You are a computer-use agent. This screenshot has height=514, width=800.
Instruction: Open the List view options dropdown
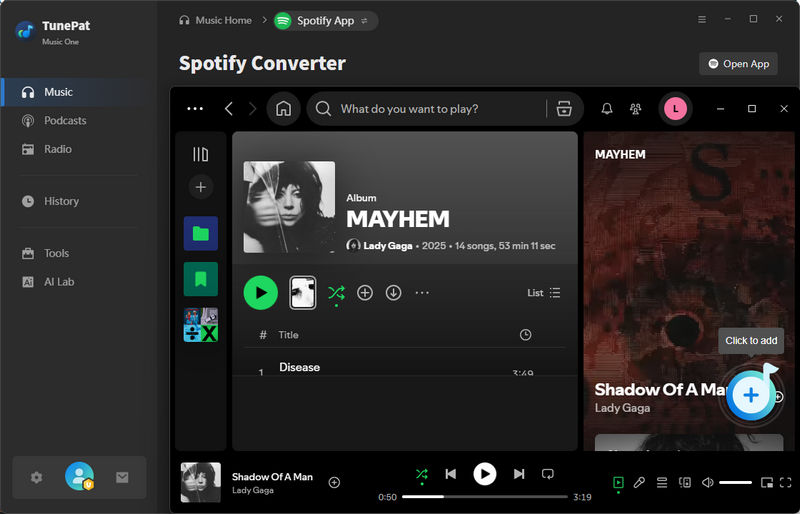coord(544,293)
